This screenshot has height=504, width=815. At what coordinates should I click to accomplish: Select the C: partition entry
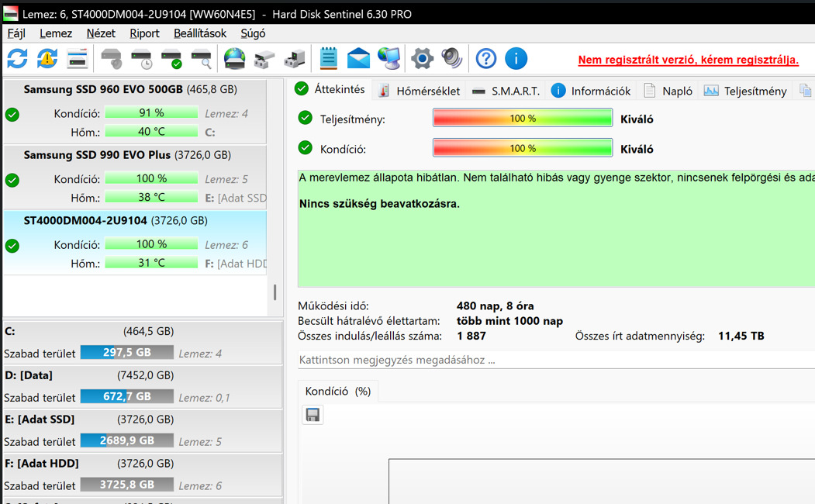coord(143,342)
